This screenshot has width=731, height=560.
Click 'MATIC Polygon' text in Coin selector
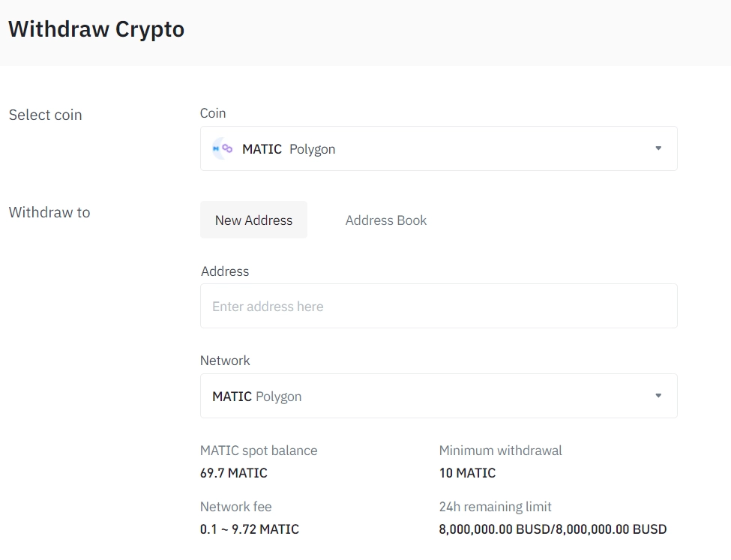tap(289, 149)
